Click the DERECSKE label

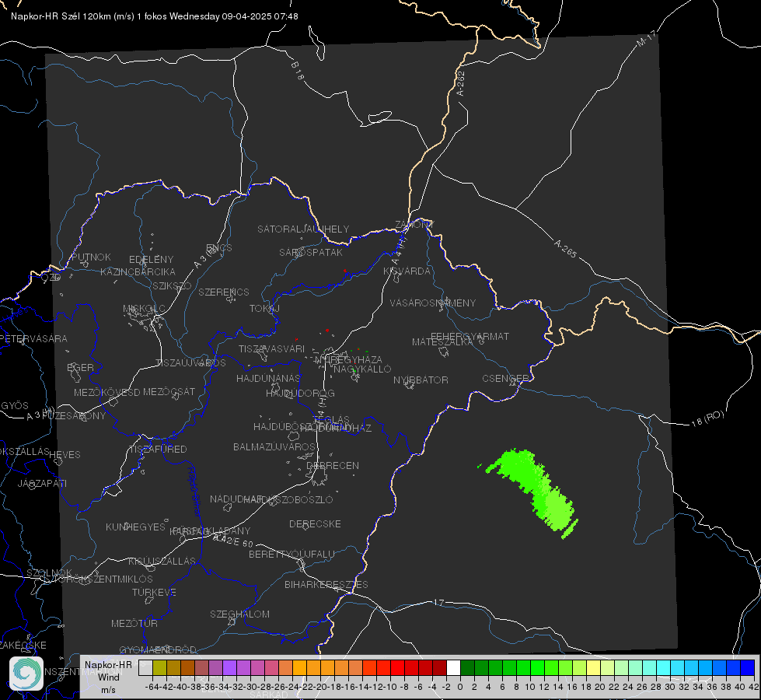coord(315,524)
